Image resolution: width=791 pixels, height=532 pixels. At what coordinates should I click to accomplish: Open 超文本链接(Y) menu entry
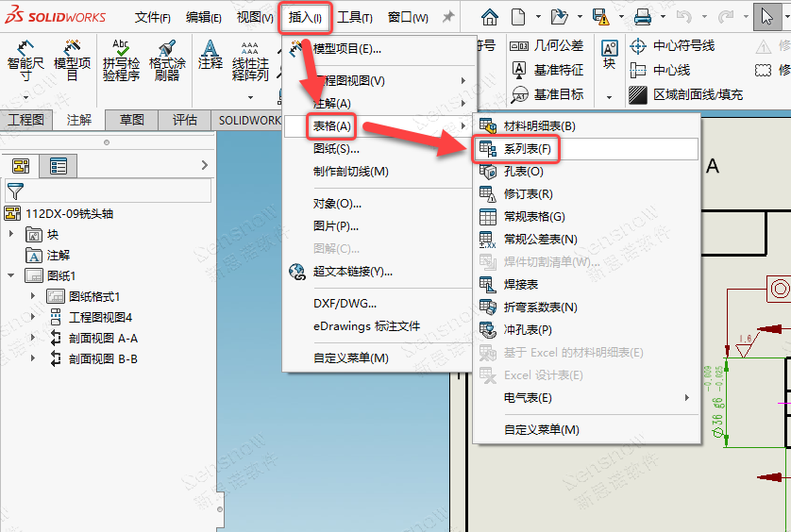coord(352,272)
